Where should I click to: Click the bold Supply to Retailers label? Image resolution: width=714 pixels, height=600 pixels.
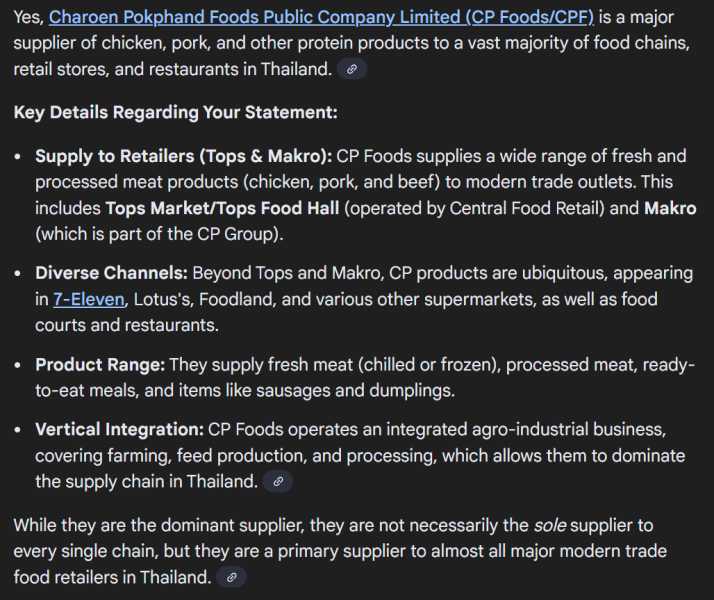tap(182, 156)
